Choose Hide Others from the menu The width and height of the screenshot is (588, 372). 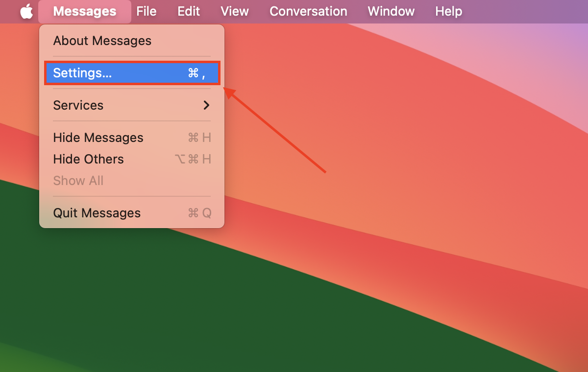88,159
